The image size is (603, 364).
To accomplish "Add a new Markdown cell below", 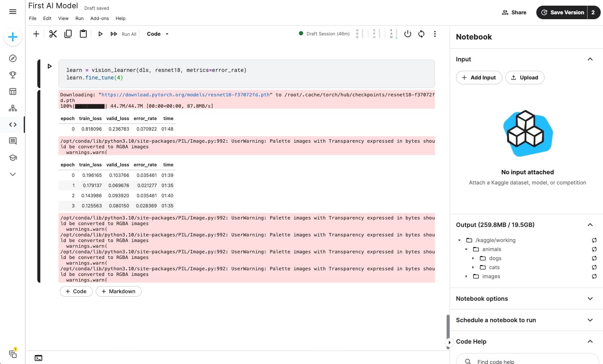I will click(118, 291).
